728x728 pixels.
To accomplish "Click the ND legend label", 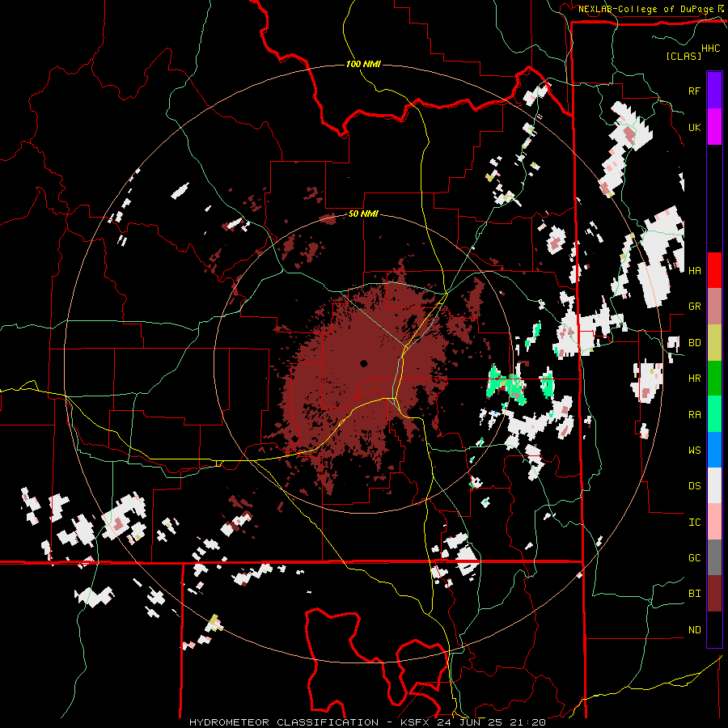I will tap(694, 629).
